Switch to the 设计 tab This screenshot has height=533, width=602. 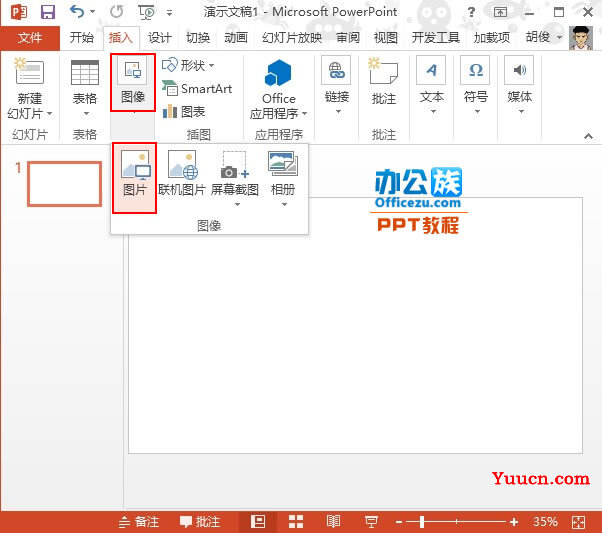click(x=160, y=38)
